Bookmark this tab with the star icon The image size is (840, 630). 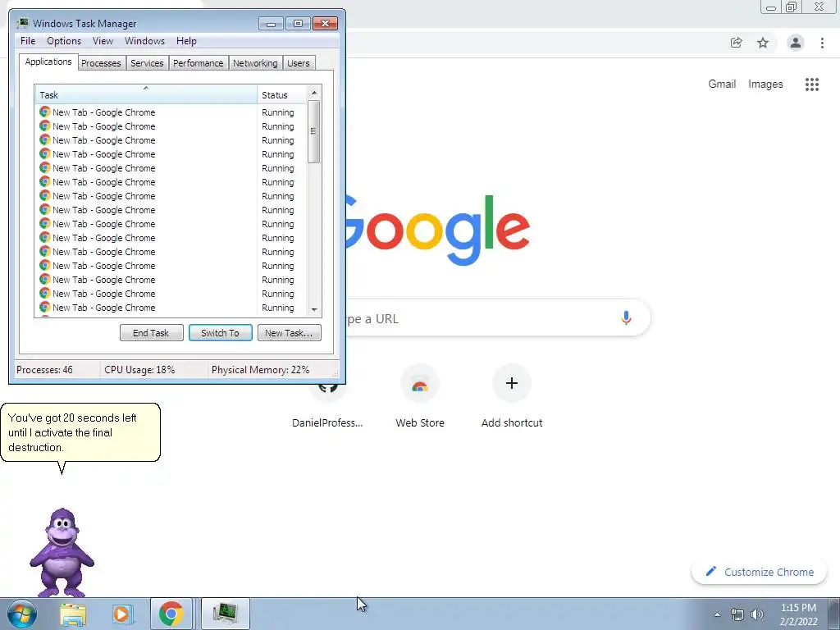click(x=763, y=43)
